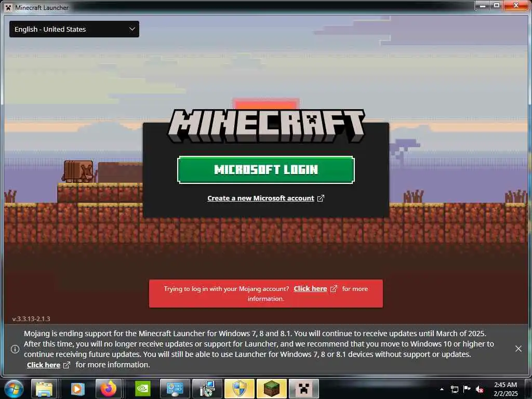Open Firefox from the taskbar
This screenshot has width=532, height=399.
(x=109, y=389)
